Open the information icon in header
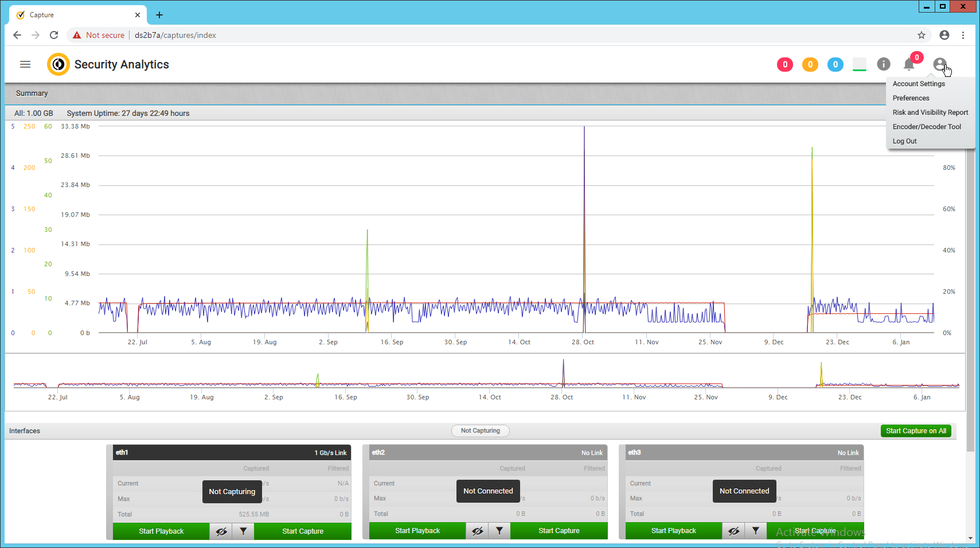980x548 pixels. pos(883,64)
